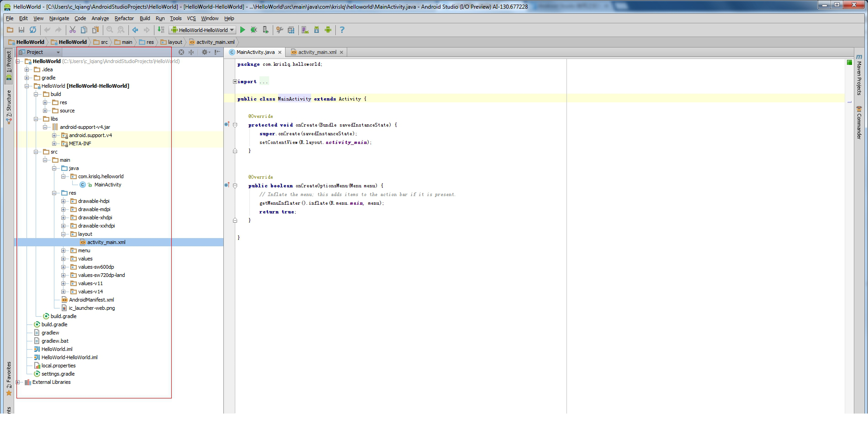Click the Find magnifier icon
868x430 pixels.
pyautogui.click(x=110, y=30)
